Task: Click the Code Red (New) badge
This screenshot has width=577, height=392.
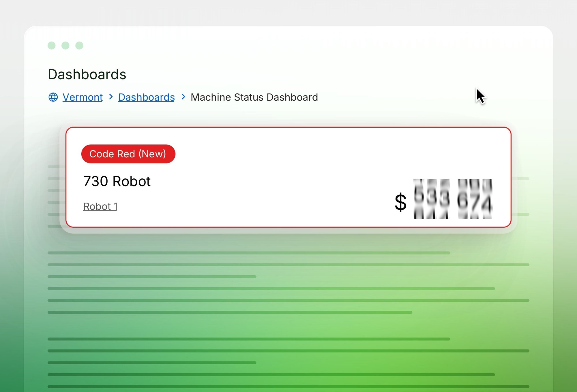Action: tap(128, 154)
